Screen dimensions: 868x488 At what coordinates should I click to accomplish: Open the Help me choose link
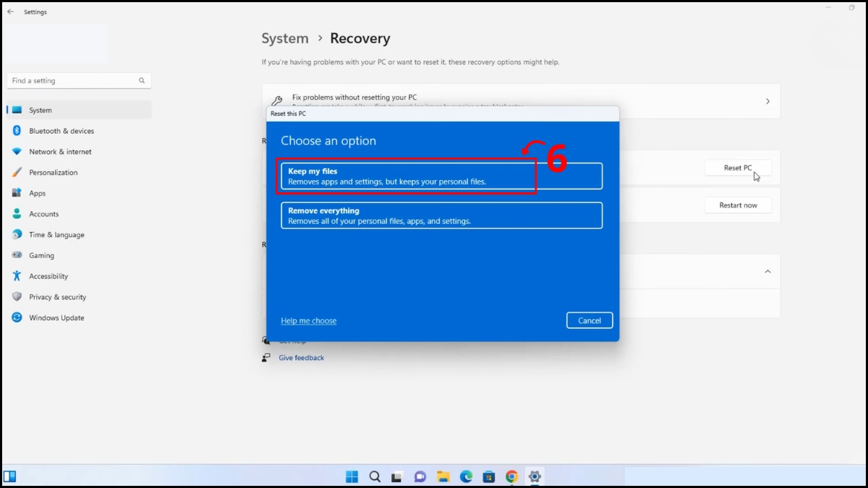click(x=308, y=320)
